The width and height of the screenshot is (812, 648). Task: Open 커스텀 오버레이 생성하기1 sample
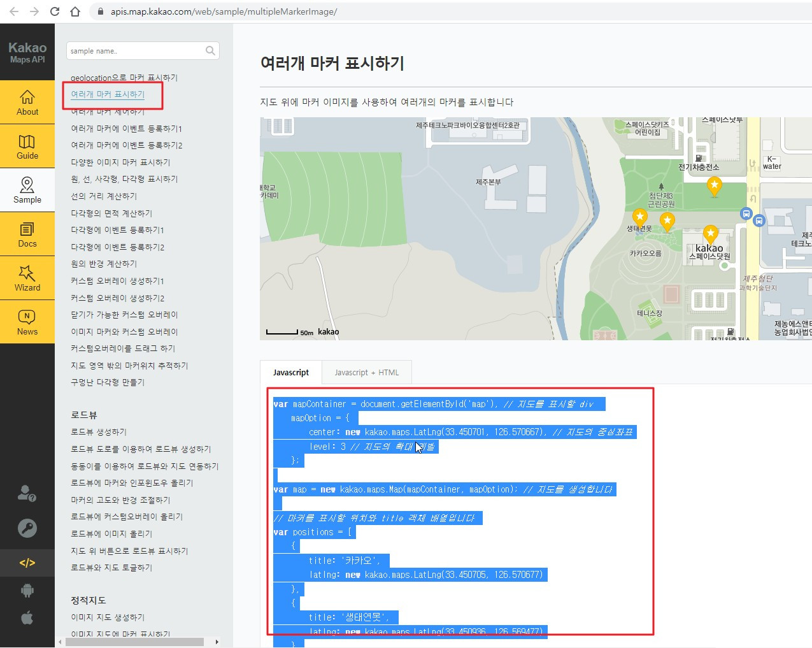point(117,281)
